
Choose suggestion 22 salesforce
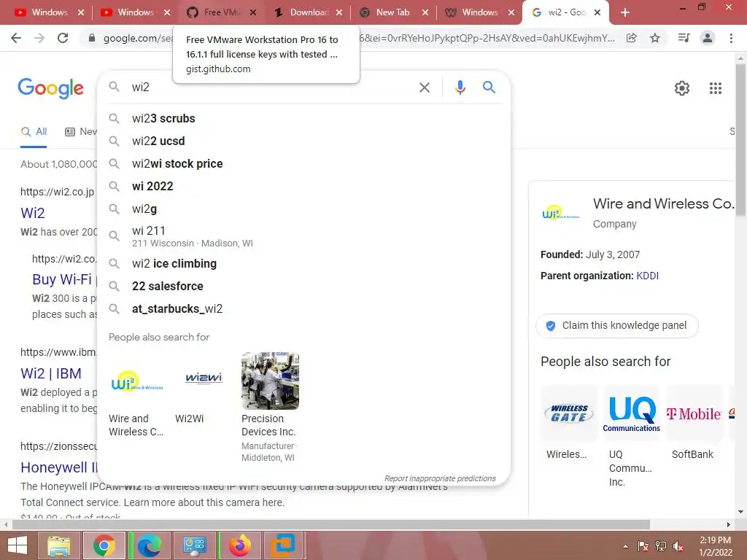pyautogui.click(x=304, y=286)
